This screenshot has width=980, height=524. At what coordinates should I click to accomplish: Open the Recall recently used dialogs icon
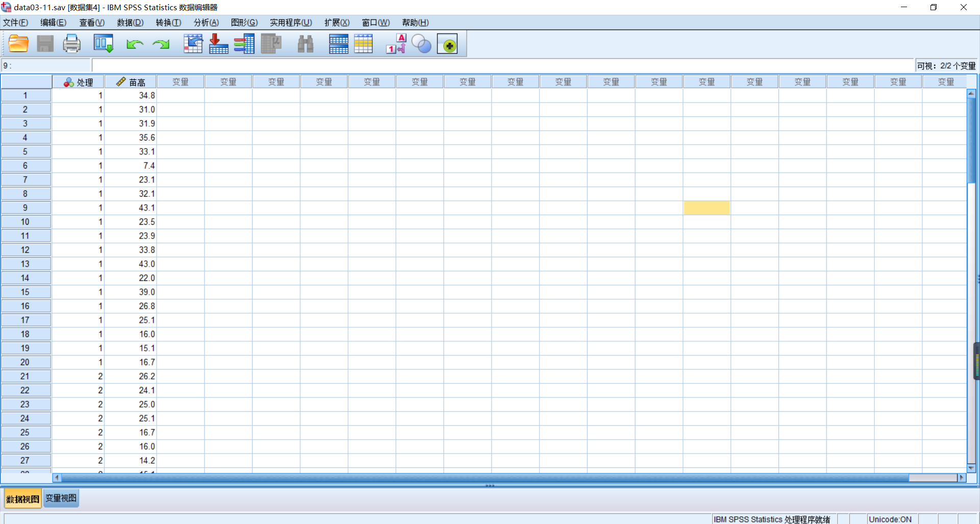coord(104,44)
